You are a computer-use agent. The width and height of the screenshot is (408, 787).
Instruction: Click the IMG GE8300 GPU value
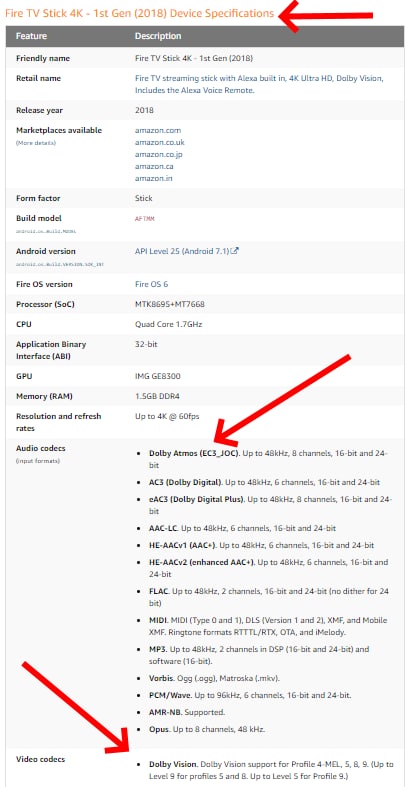point(158,376)
